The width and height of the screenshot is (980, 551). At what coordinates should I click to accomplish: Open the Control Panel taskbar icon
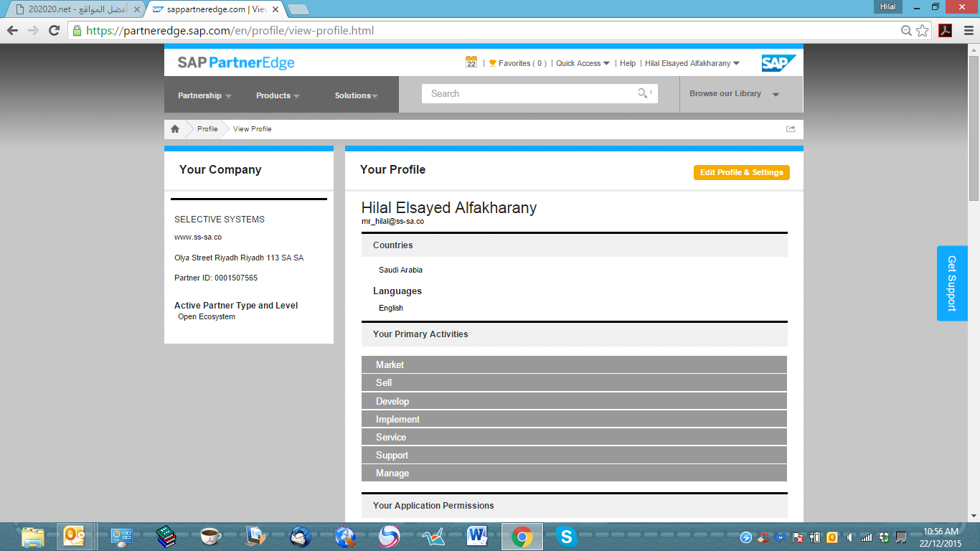pos(121,537)
